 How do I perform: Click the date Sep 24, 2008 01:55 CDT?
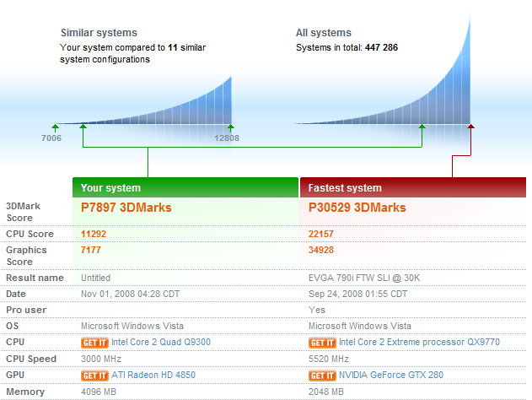tap(357, 294)
